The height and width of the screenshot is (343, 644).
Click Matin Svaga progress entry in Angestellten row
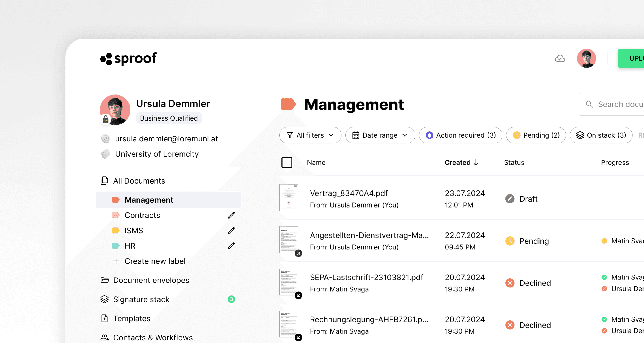(x=623, y=241)
